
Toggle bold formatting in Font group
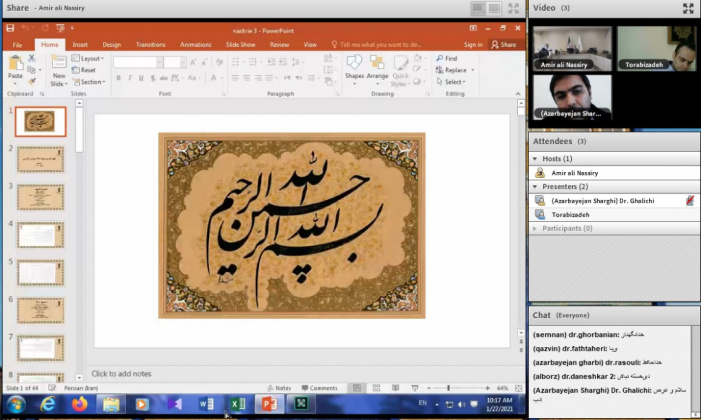118,78
